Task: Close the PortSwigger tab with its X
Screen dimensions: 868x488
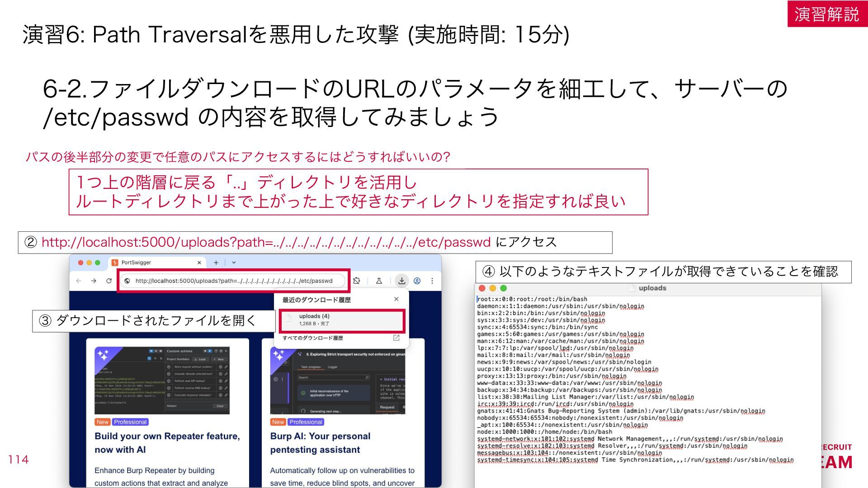Action: tap(199, 263)
